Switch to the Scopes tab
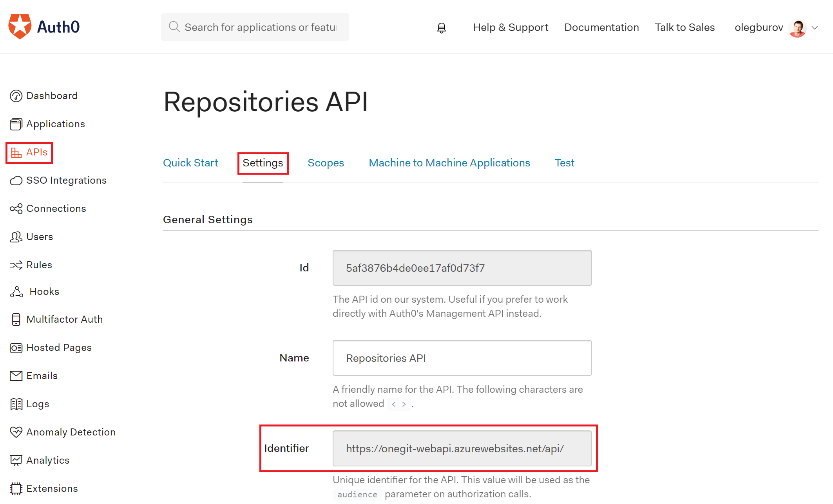The image size is (833, 504). tap(326, 163)
